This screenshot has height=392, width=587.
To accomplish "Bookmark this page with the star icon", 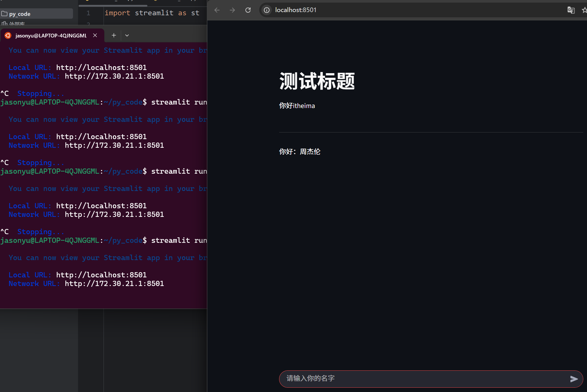I will coord(584,10).
